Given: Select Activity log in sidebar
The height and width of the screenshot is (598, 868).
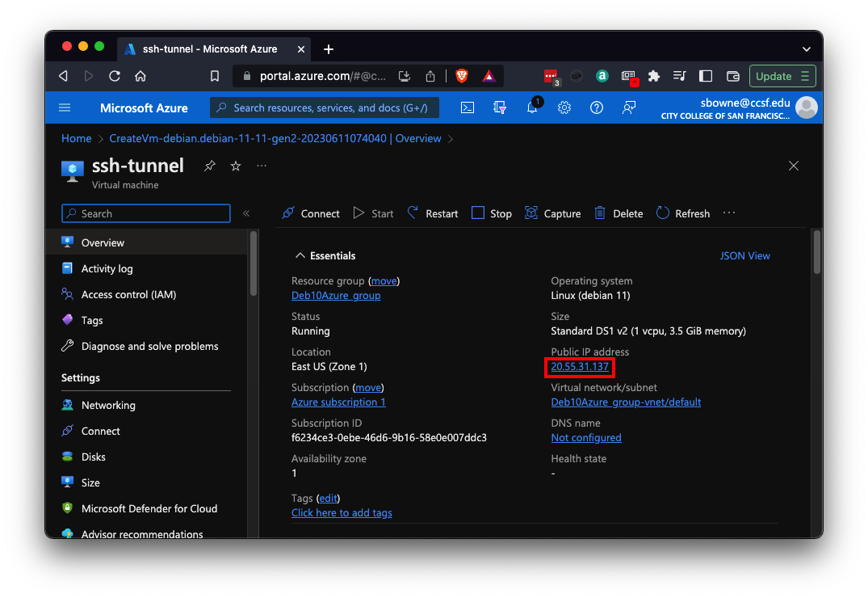Looking at the screenshot, I should click(107, 268).
